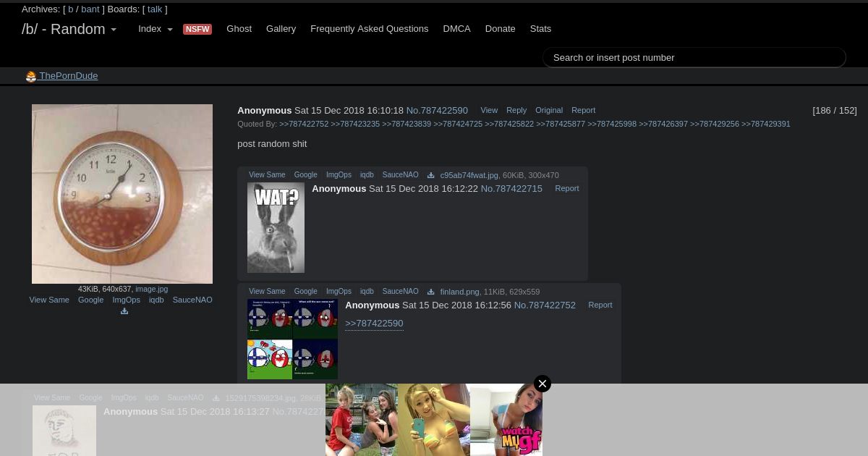Open finland.png file link
The height and width of the screenshot is (456, 868).
point(459,292)
